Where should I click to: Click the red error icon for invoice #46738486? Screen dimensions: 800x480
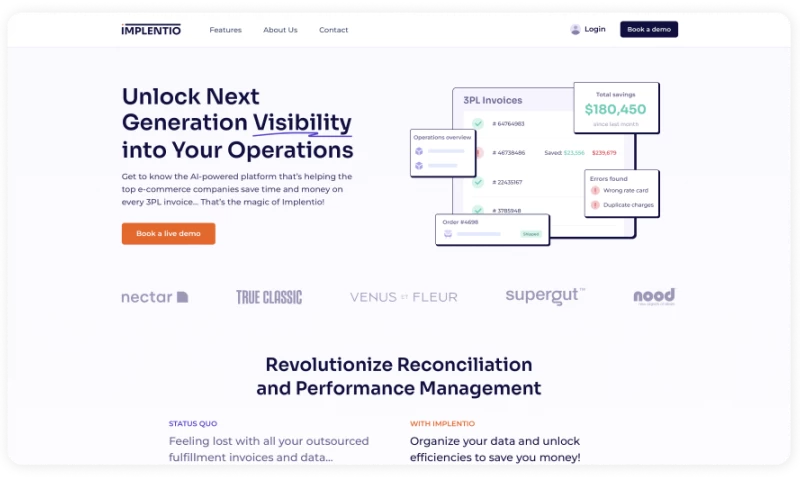(478, 153)
